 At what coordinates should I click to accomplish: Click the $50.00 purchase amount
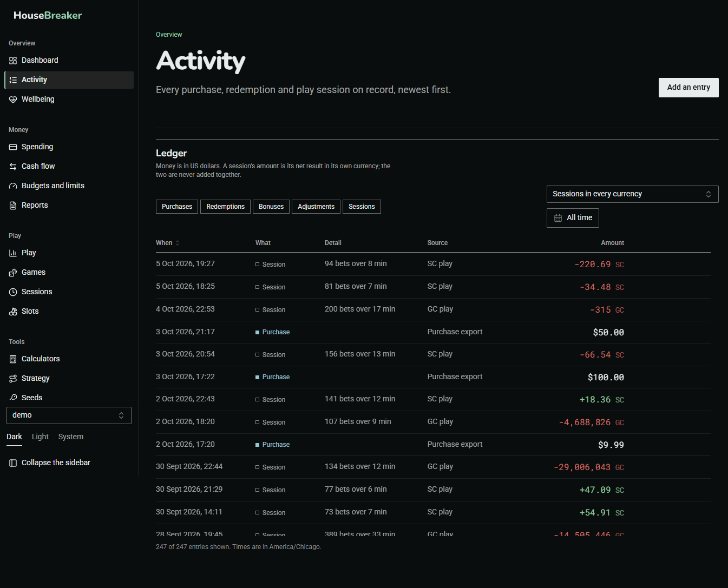coord(608,332)
